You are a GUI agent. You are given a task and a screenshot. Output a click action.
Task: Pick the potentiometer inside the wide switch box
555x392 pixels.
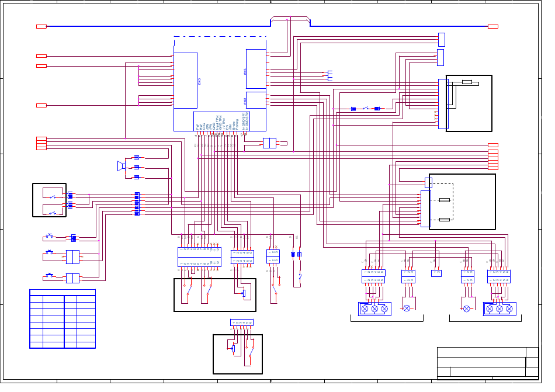coord(244,293)
